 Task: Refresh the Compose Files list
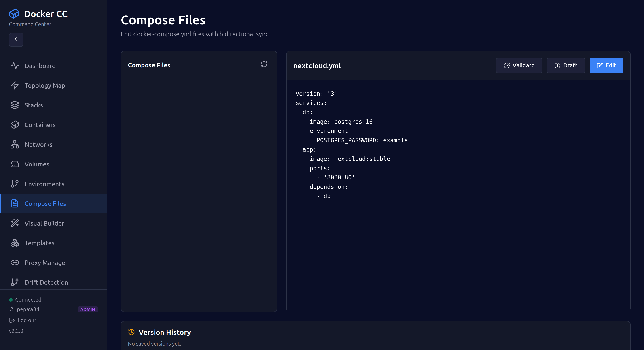pyautogui.click(x=264, y=64)
